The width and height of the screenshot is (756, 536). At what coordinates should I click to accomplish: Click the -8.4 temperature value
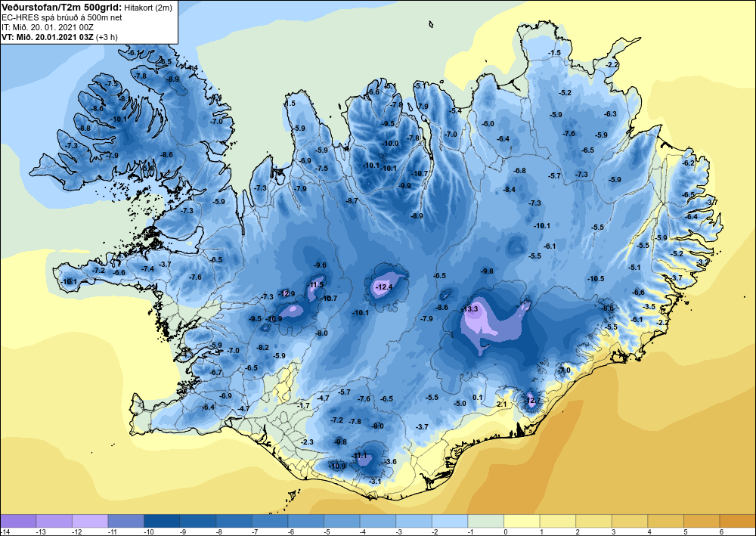(509, 190)
